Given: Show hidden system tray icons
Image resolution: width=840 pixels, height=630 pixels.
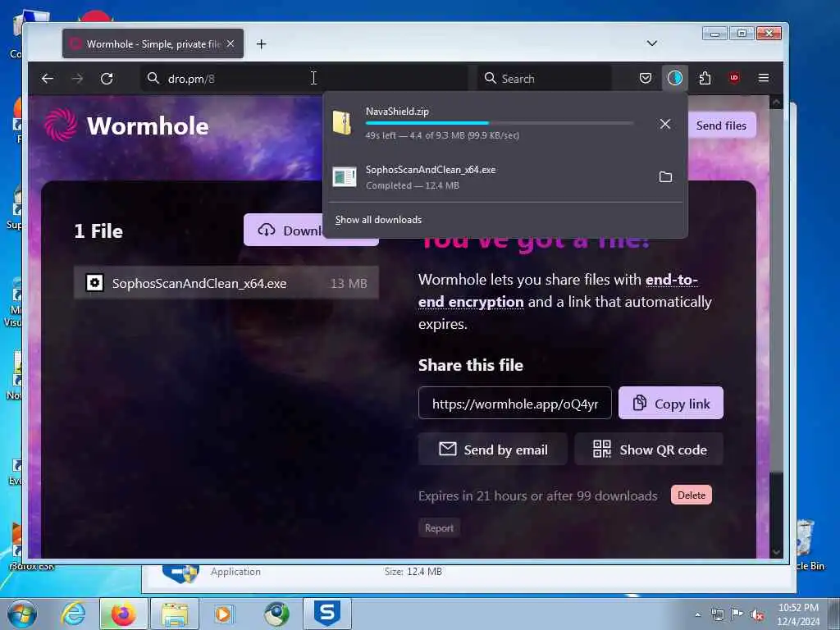Looking at the screenshot, I should (x=697, y=614).
